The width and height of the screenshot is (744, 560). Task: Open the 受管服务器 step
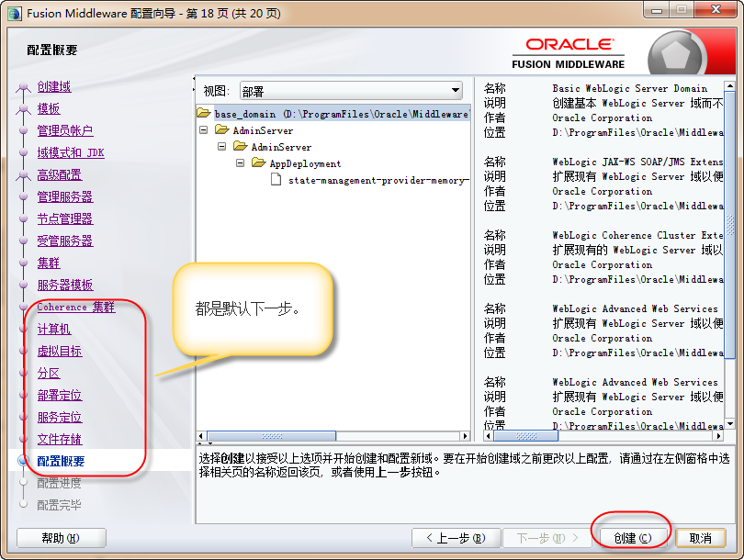(65, 241)
